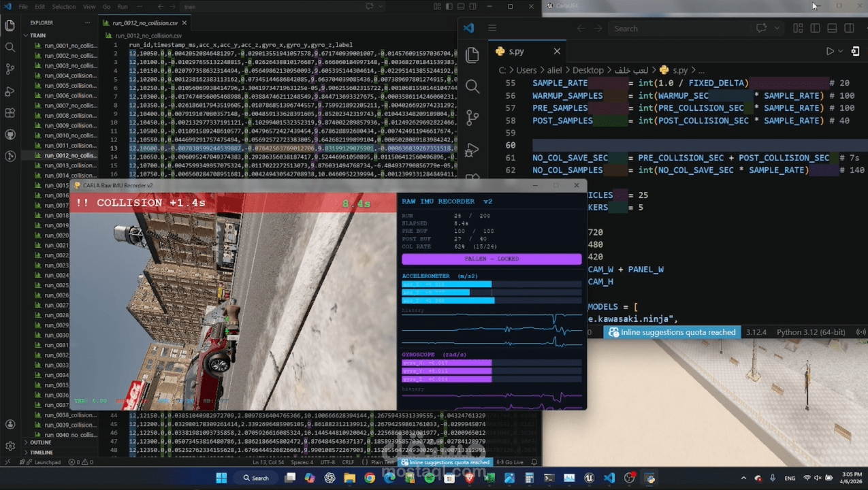Click the Go Live status bar item

point(511,462)
